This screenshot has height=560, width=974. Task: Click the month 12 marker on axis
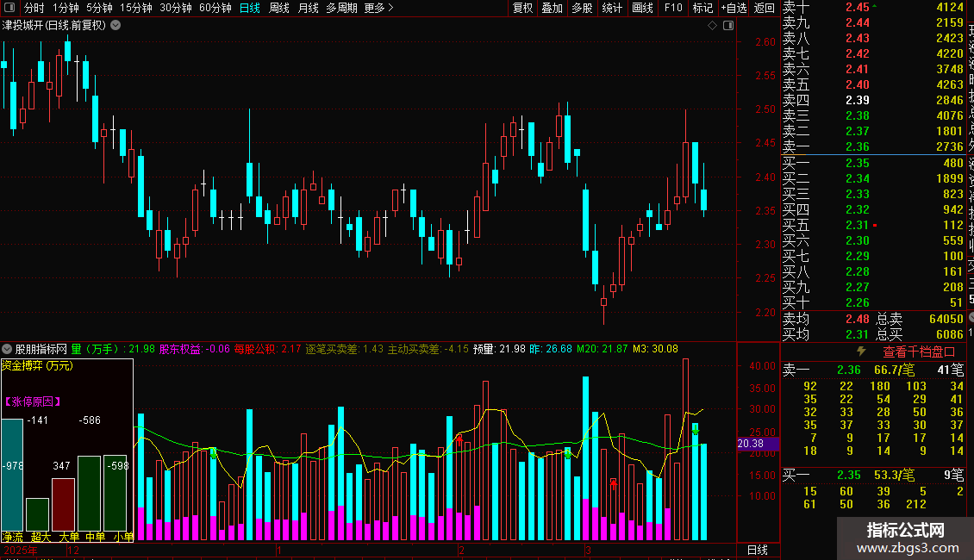[72, 550]
